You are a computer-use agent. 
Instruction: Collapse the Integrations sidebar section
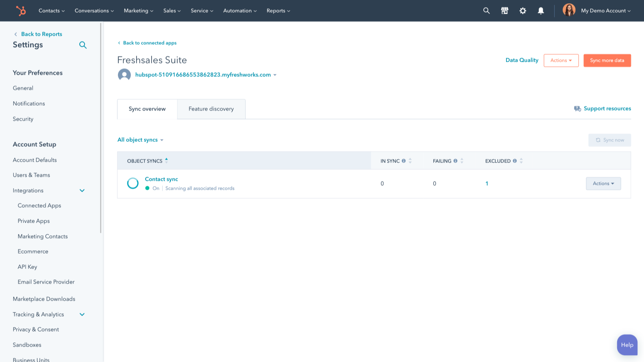pyautogui.click(x=82, y=191)
